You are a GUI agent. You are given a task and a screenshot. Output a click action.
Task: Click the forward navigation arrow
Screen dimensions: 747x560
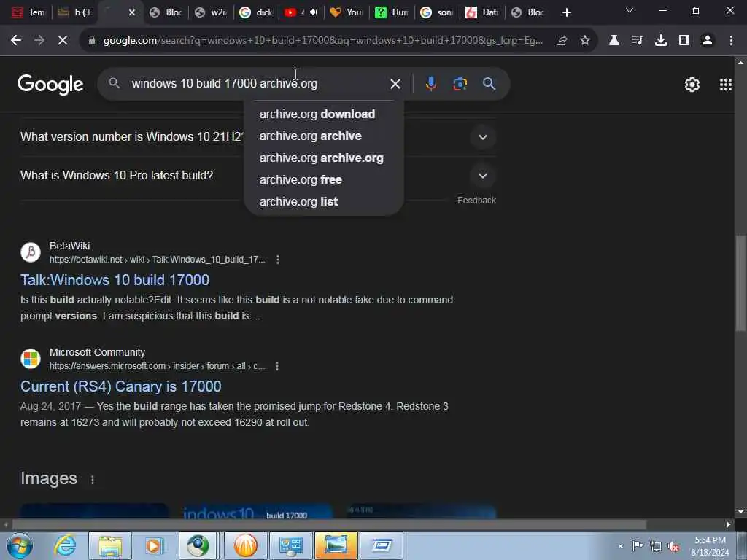tap(39, 41)
